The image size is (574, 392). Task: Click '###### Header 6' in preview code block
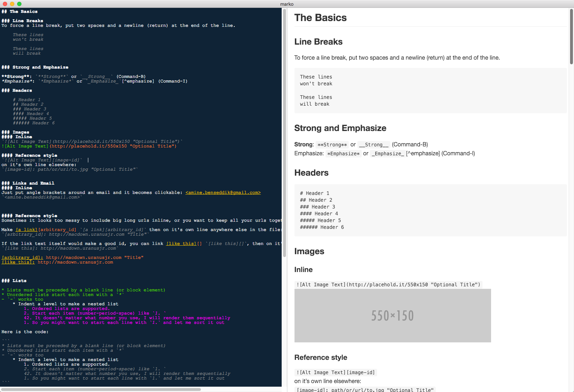tap(322, 227)
